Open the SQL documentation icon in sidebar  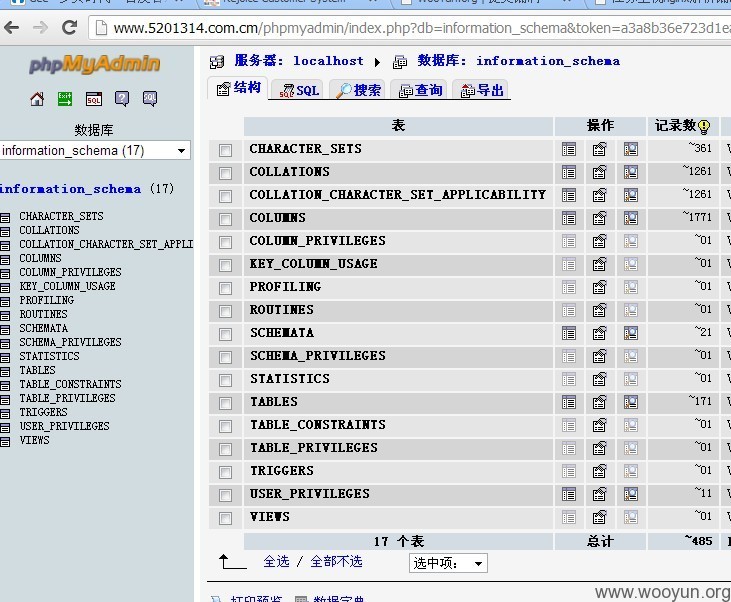[150, 99]
